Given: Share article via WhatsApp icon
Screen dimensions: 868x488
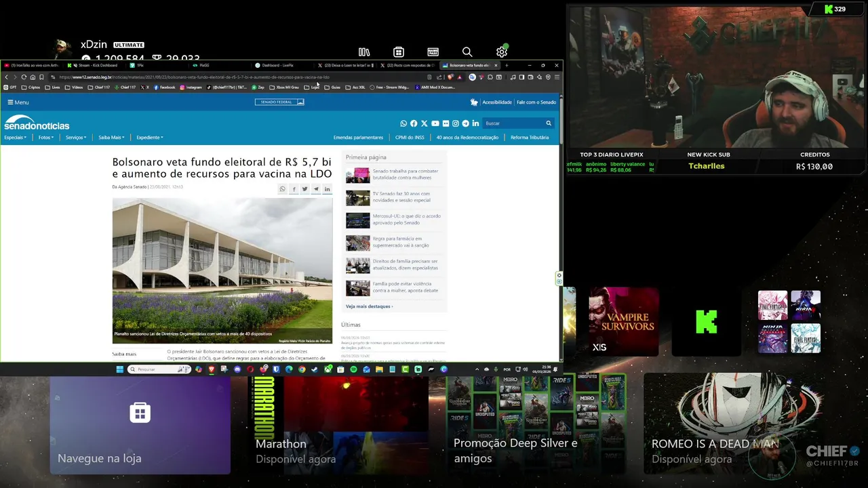Looking at the screenshot, I should pos(283,189).
